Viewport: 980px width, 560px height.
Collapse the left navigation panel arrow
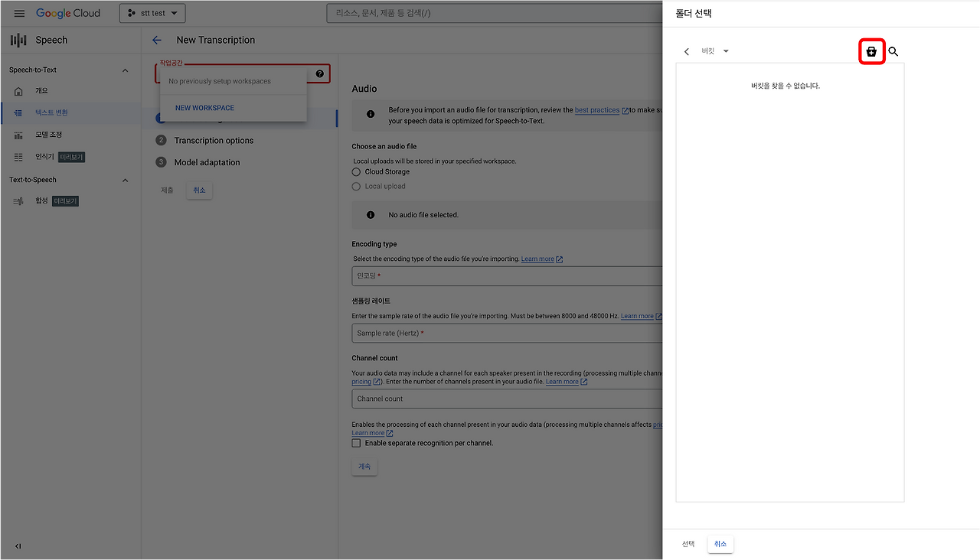(17, 546)
